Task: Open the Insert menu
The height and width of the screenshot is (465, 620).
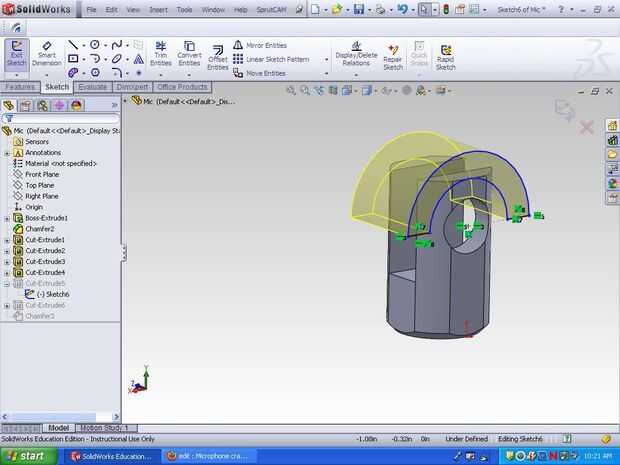Action: point(158,10)
